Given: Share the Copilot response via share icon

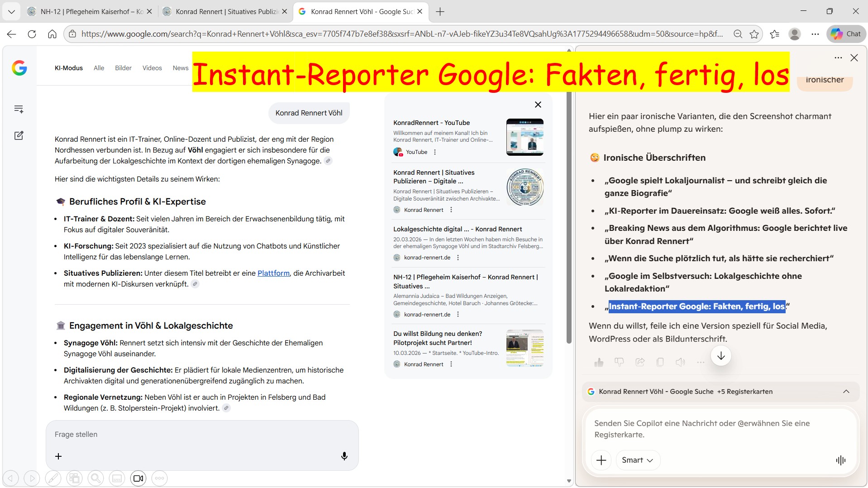Looking at the screenshot, I should (x=640, y=362).
